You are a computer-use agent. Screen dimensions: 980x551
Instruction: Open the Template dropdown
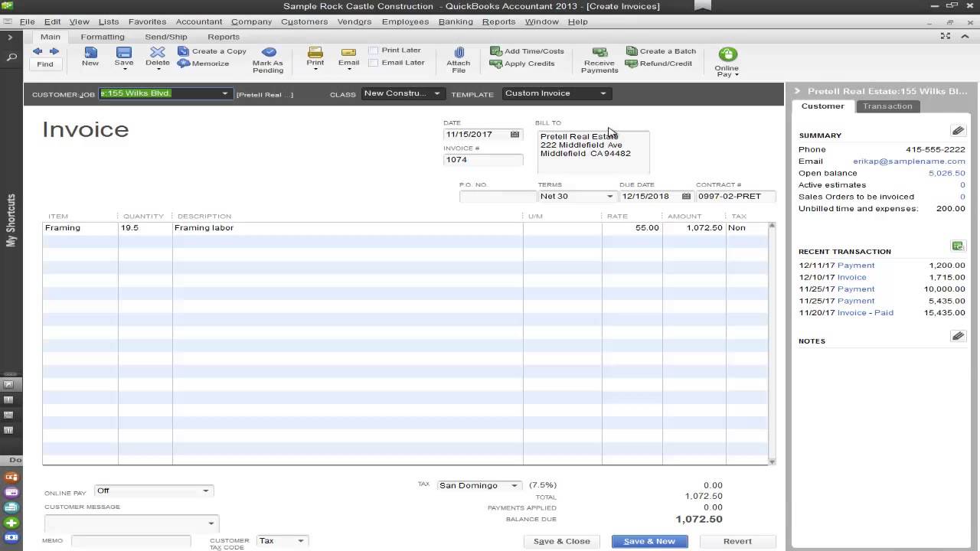(603, 93)
